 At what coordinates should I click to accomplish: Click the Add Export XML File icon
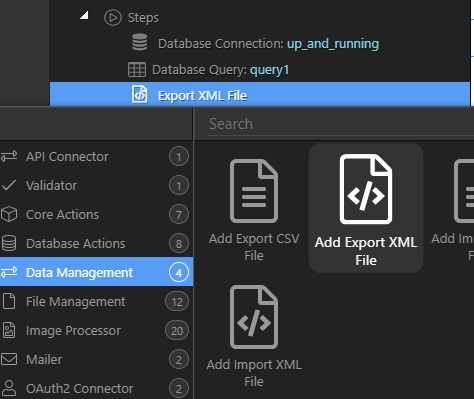[366, 189]
